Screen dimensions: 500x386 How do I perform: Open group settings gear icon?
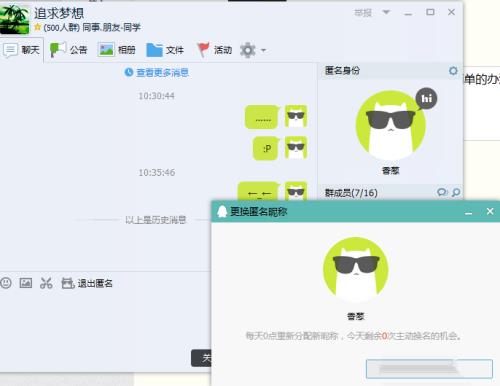click(248, 50)
